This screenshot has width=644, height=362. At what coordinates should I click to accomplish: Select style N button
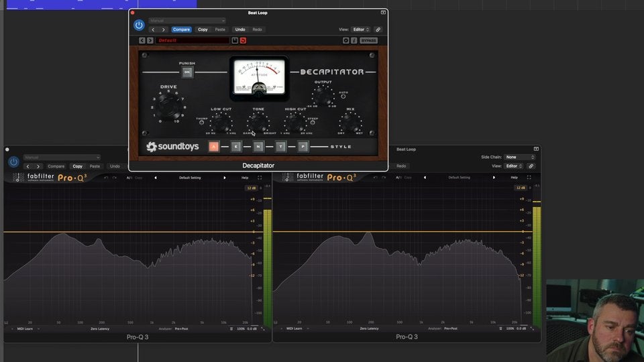click(258, 147)
